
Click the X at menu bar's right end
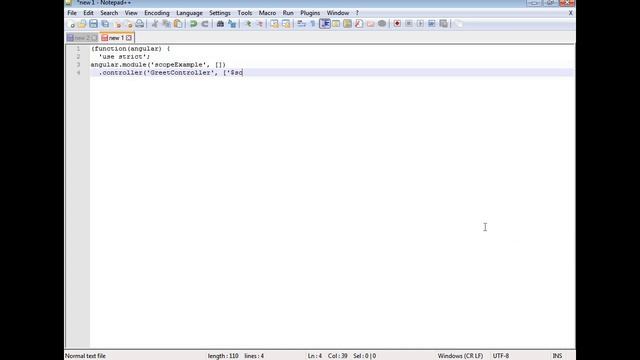point(571,13)
